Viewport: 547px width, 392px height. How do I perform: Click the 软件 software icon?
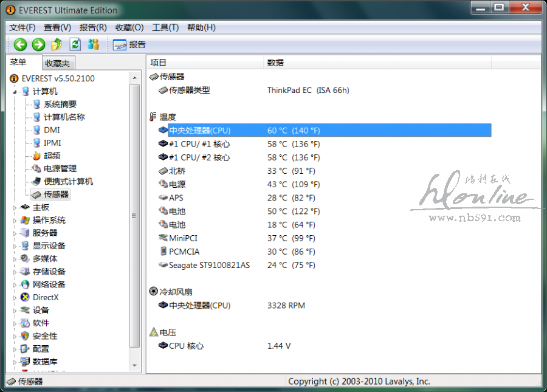coord(25,323)
